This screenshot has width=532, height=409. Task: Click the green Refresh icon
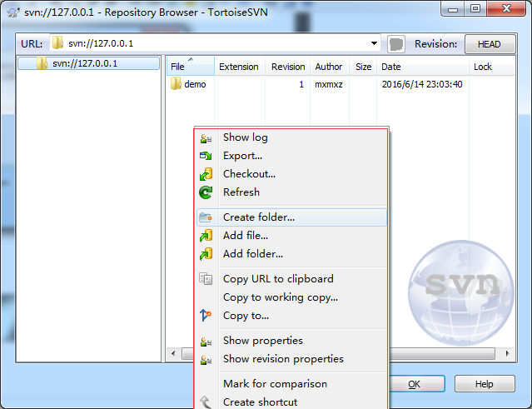tap(206, 192)
